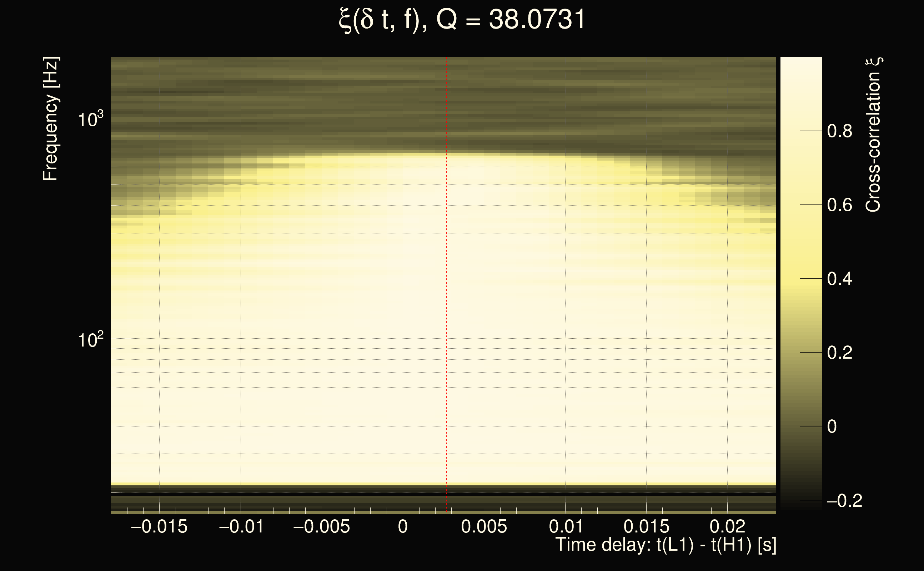Click the 10³ frequency tick label
Viewport: 924px width, 571px height.
(x=90, y=120)
